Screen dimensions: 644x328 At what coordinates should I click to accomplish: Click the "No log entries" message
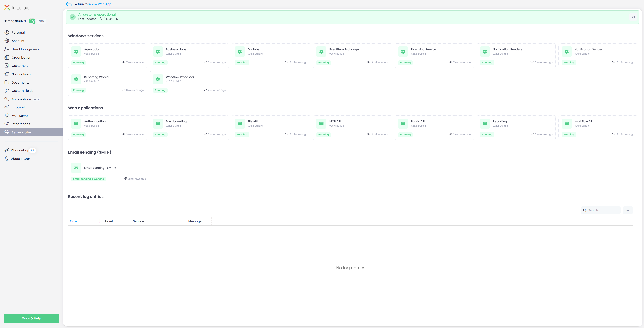pos(351,268)
